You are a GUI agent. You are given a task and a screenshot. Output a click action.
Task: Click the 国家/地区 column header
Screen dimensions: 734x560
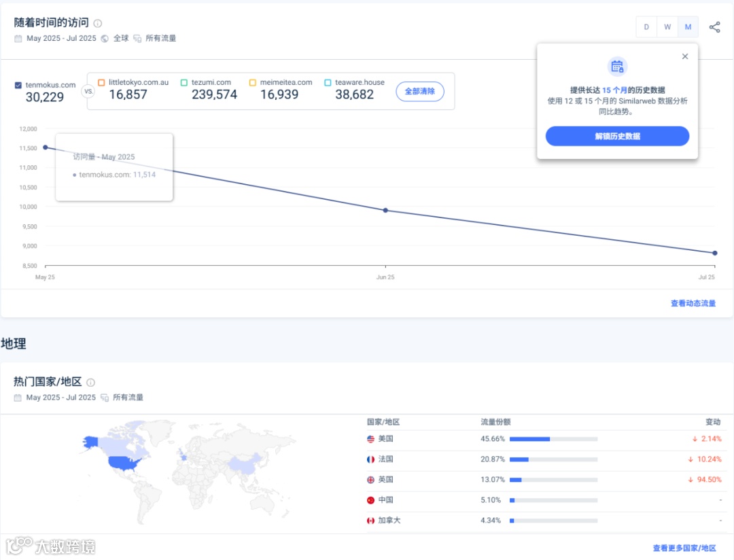383,422
